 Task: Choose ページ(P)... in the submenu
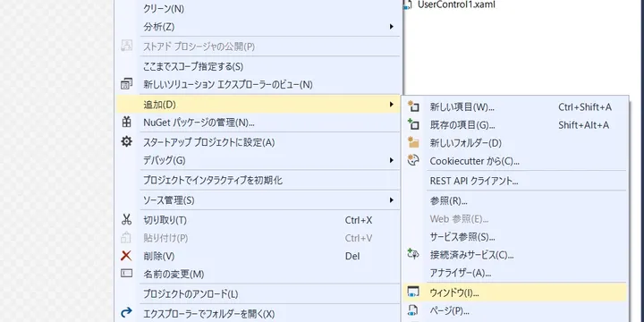(514, 310)
